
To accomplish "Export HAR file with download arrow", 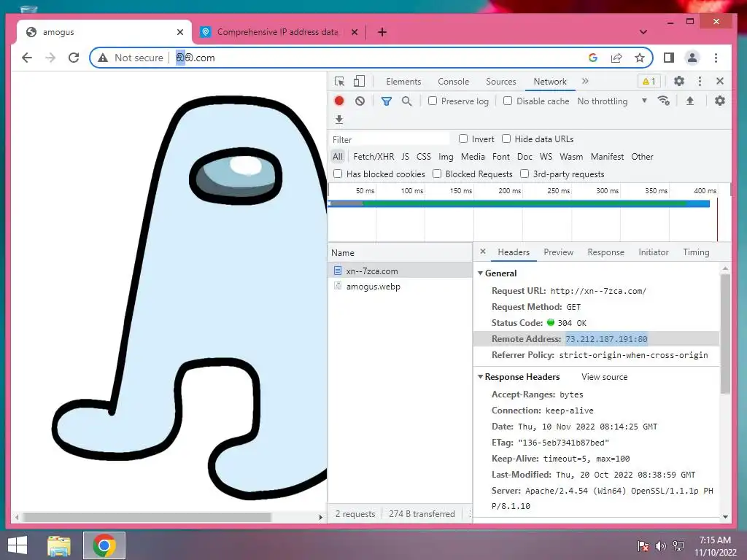I will click(339, 120).
